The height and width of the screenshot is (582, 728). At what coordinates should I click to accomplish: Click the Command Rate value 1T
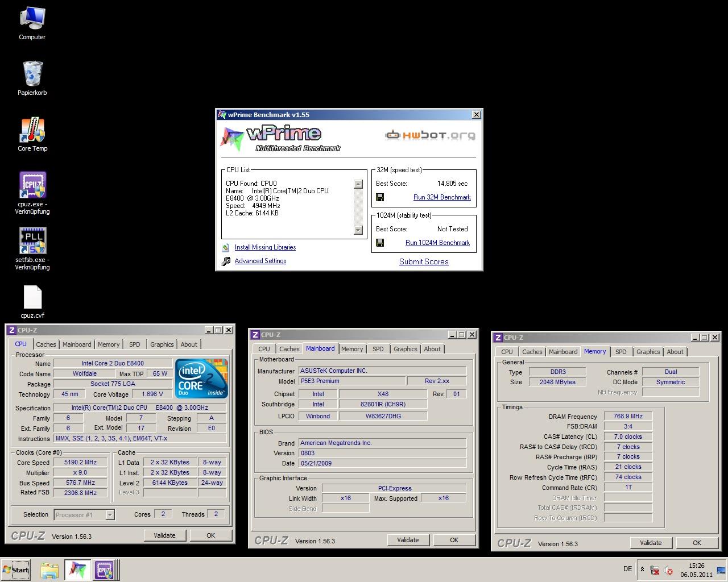pyautogui.click(x=628, y=488)
